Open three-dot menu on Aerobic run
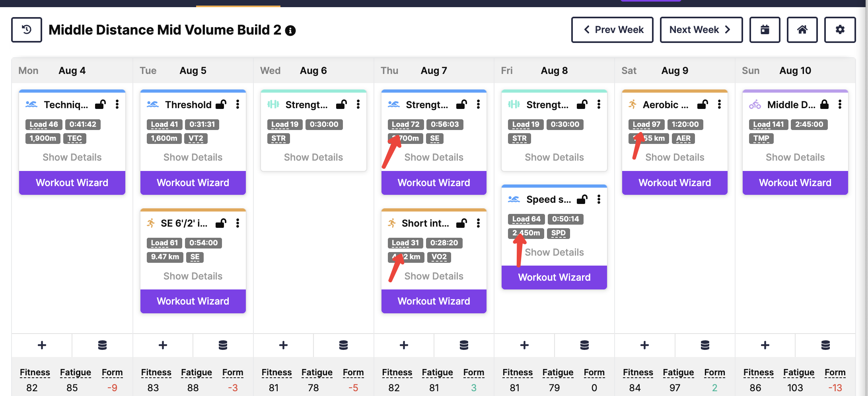 click(x=719, y=105)
